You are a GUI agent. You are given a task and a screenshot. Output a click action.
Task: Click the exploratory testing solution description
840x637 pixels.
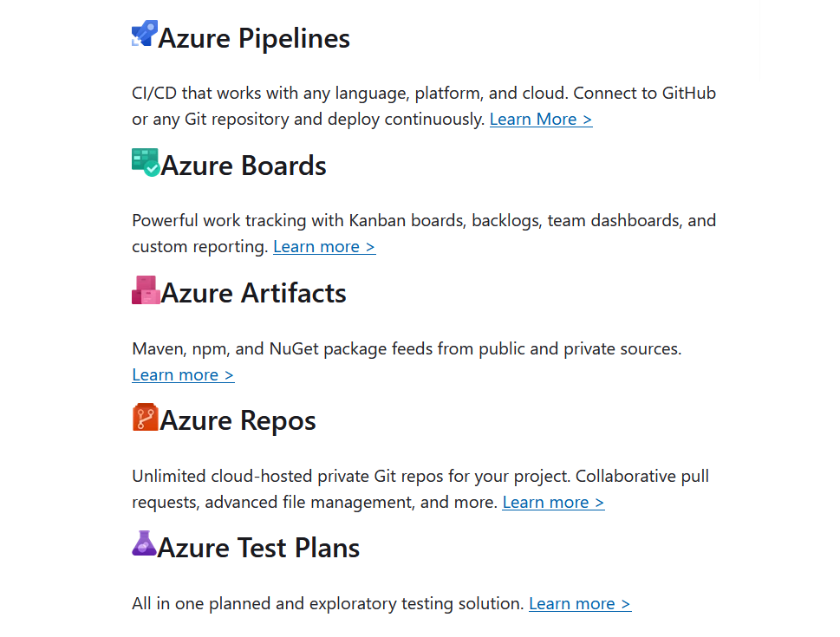[328, 604]
